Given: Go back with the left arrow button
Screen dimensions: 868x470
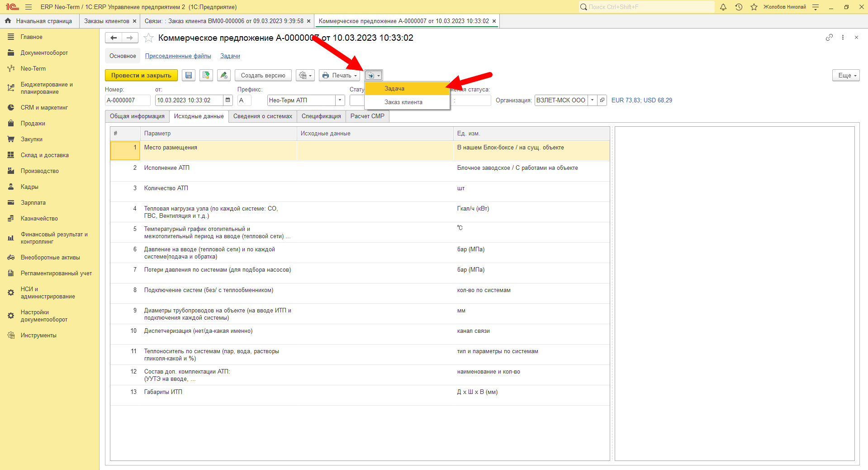Looking at the screenshot, I should pos(114,38).
